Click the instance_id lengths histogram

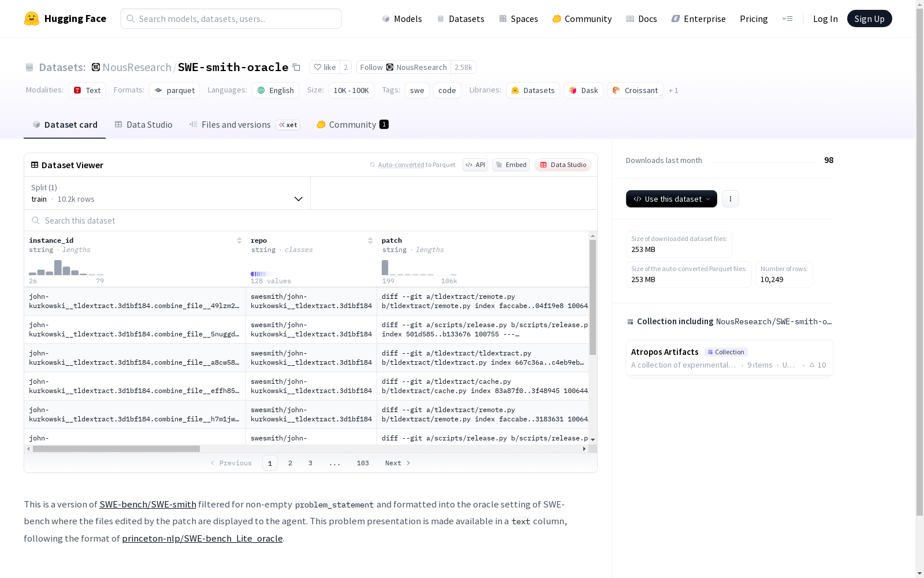(66, 268)
